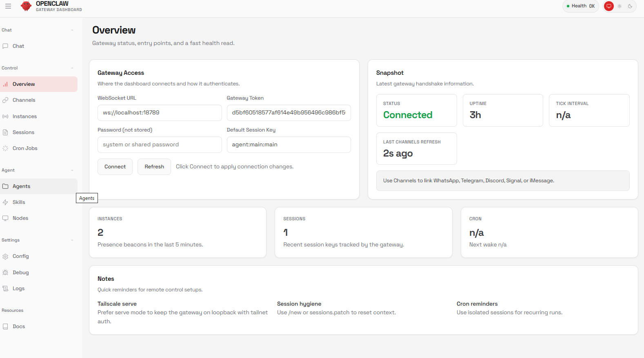Click the Health OK status pill
Viewport: 644px width, 358px height.
pyautogui.click(x=580, y=6)
